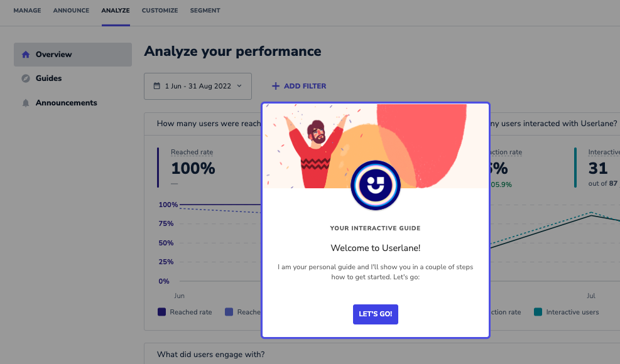Toggle the Interactive users legend swatch

(538, 312)
